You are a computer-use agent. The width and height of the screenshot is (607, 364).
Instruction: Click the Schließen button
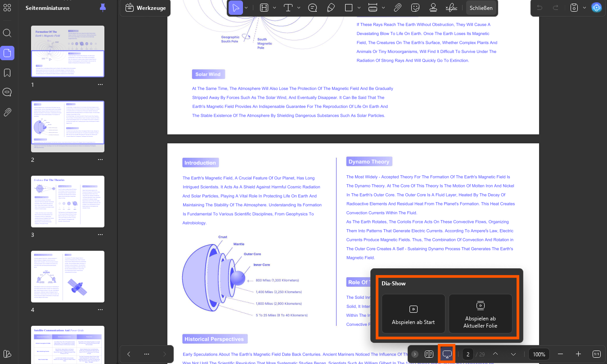pos(481,8)
